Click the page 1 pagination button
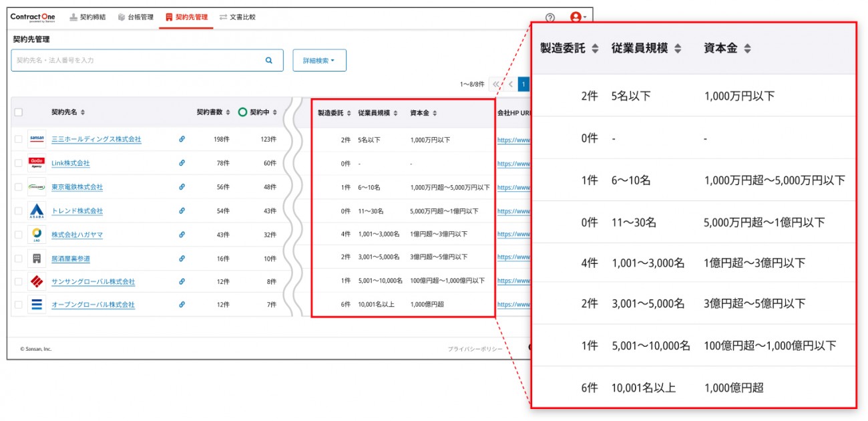 pyautogui.click(x=523, y=84)
